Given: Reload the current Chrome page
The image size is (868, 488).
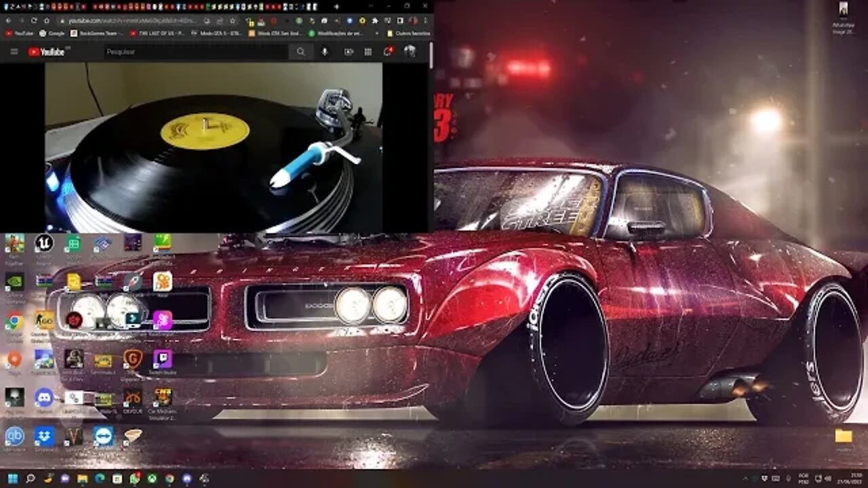Looking at the screenshot, I should (x=34, y=21).
